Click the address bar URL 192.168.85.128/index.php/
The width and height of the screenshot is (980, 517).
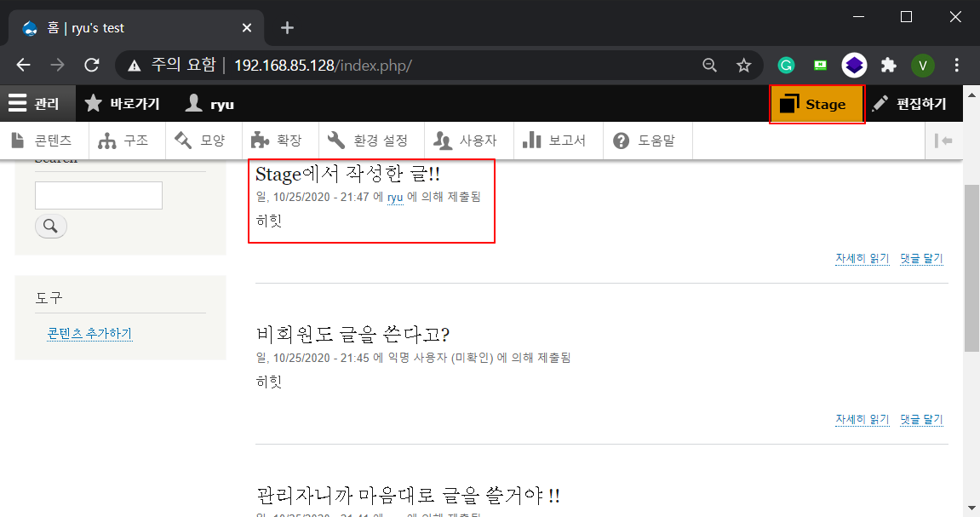point(323,66)
